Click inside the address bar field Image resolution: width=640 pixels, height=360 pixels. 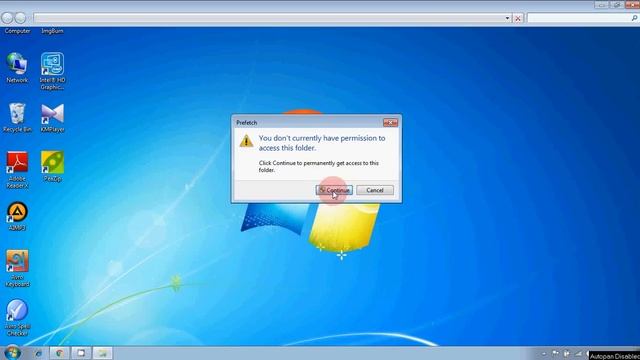269,18
